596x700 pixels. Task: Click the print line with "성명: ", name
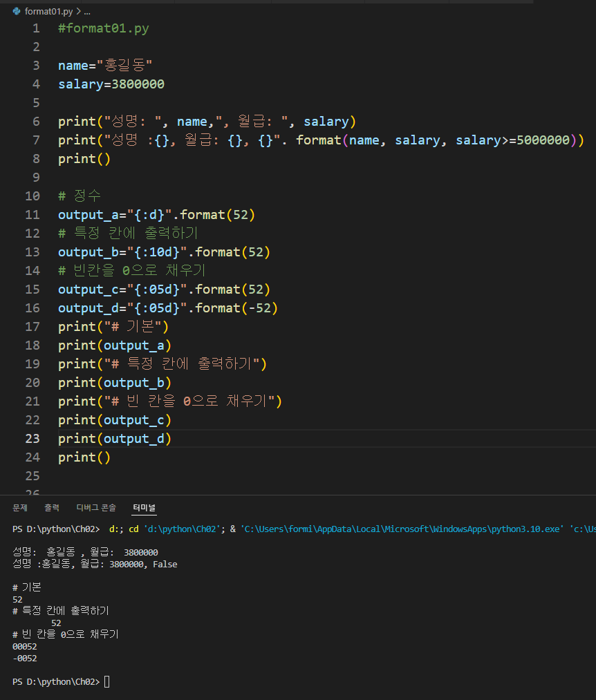[207, 122]
